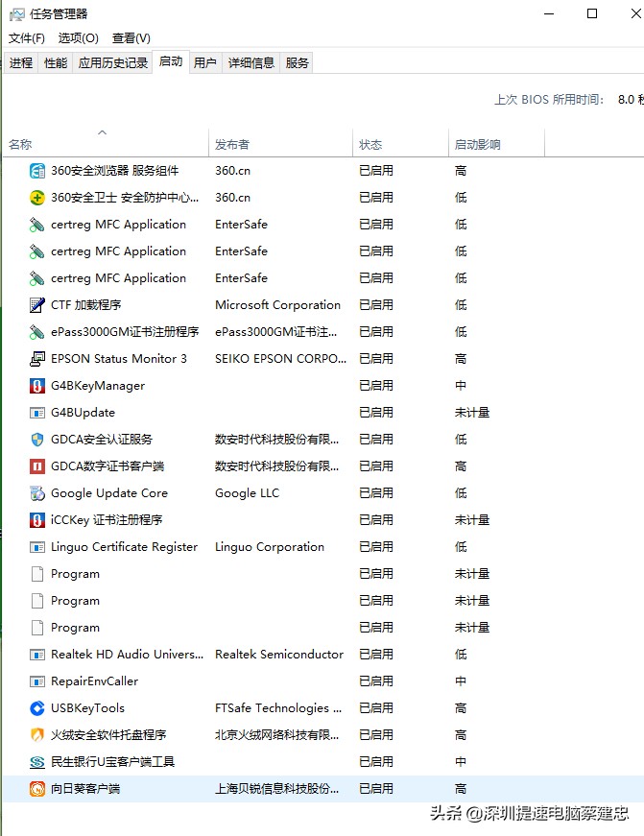Click the 上次 BIOS 所用时间 label
This screenshot has height=836, width=644.
(x=549, y=100)
